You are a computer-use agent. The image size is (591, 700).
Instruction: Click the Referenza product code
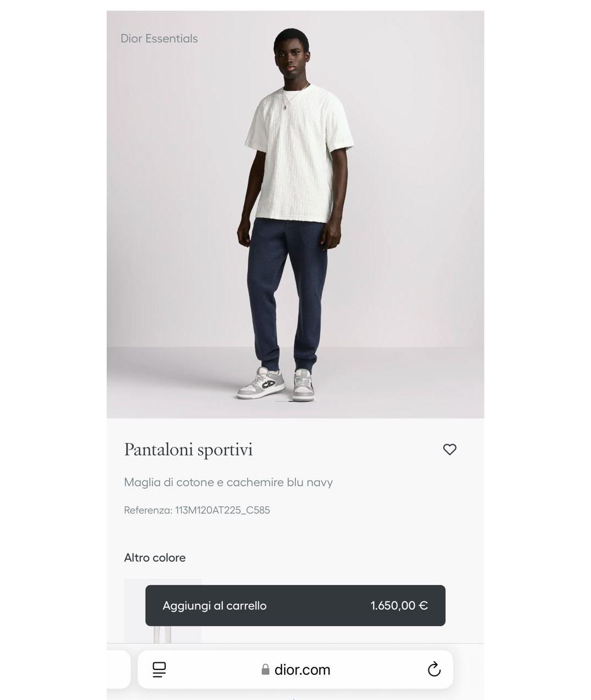point(197,510)
